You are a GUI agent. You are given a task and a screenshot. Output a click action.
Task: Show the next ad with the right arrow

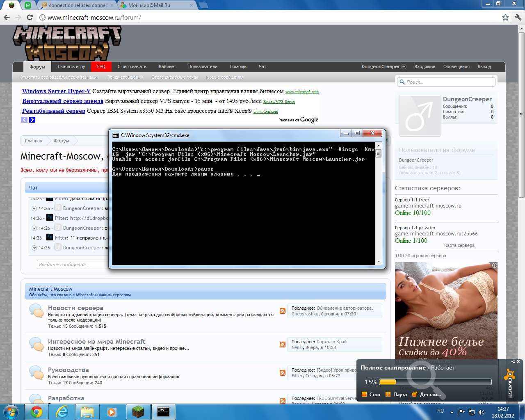click(32, 120)
